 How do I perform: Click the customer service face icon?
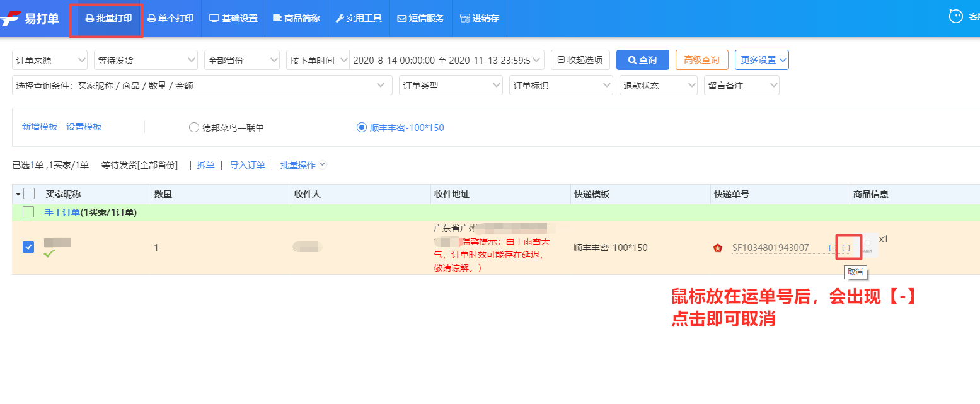[x=956, y=16]
